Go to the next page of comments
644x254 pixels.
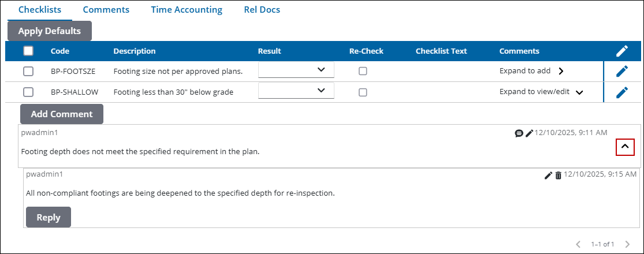[628, 244]
